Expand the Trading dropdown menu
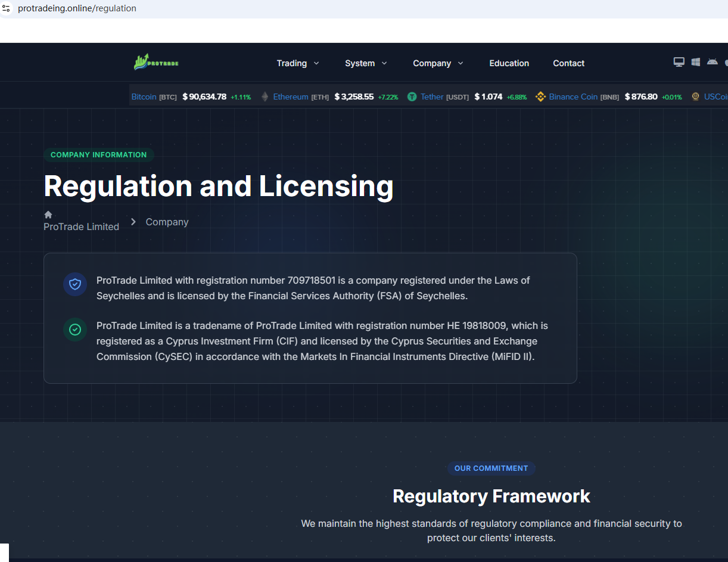The height and width of the screenshot is (562, 728). [x=298, y=63]
